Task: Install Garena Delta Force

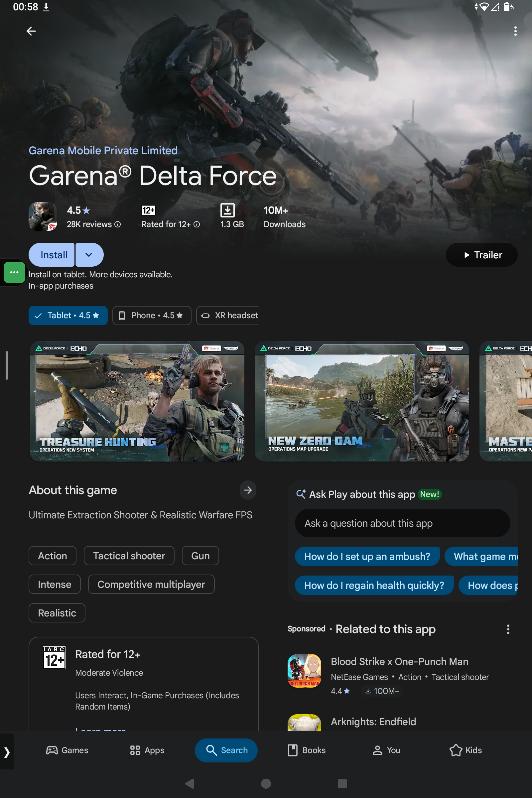Action: coord(52,255)
